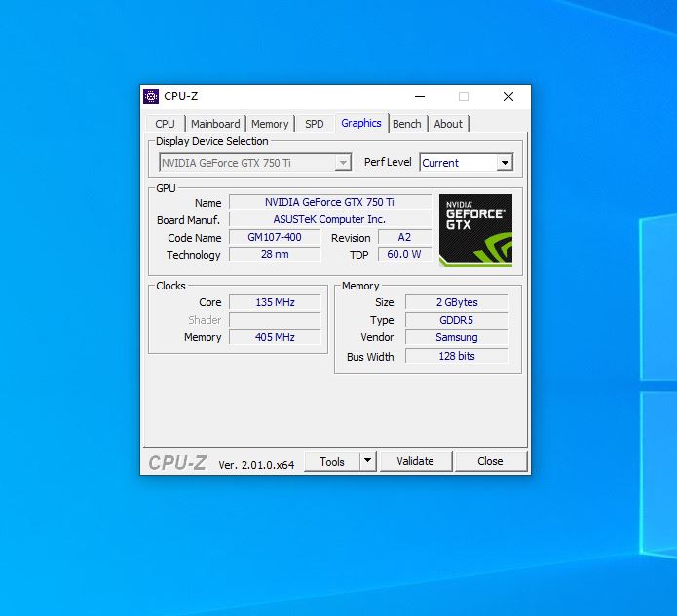Click the CPU-Z app icon in title bar
The width and height of the screenshot is (677, 616).
point(151,96)
